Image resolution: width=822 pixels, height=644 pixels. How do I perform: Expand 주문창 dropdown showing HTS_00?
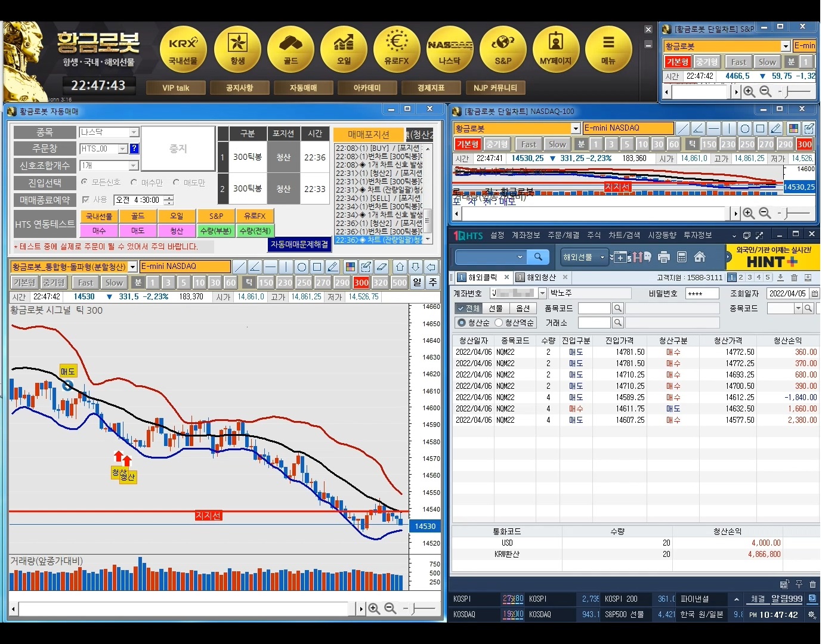(123, 149)
